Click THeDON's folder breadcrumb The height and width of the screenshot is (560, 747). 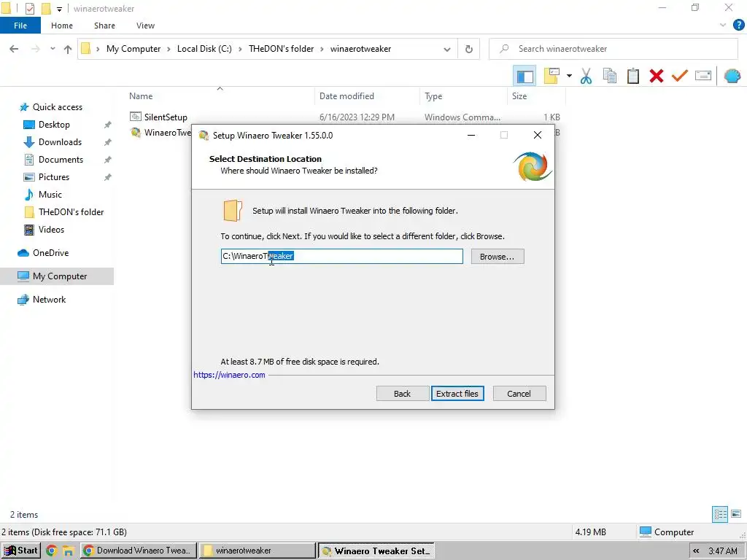click(x=281, y=49)
